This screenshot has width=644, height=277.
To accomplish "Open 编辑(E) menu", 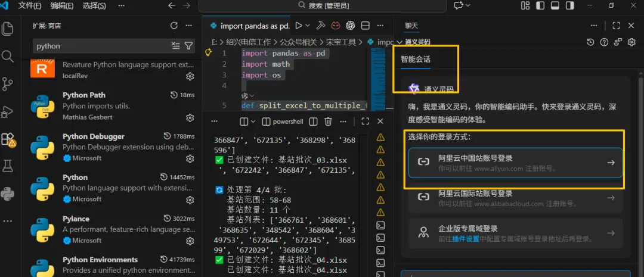I will pos(62,5).
